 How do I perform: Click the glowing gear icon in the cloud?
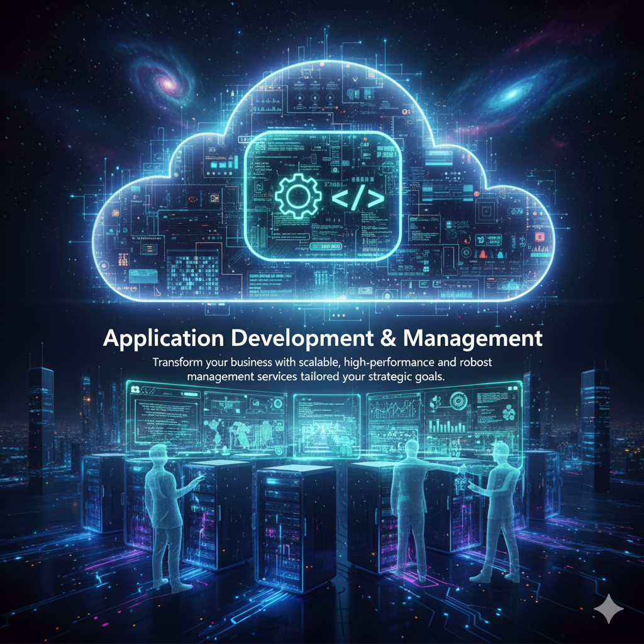(x=295, y=197)
